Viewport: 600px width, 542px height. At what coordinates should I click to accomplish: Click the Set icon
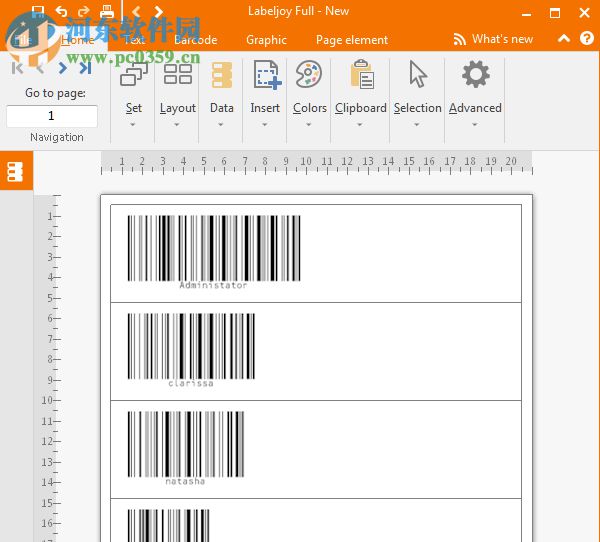point(134,74)
